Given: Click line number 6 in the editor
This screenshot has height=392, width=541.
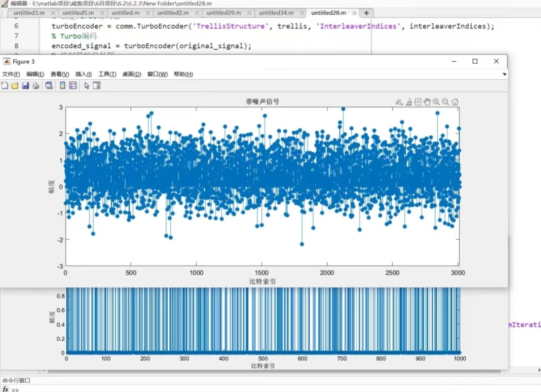Looking at the screenshot, I should 16,26.
